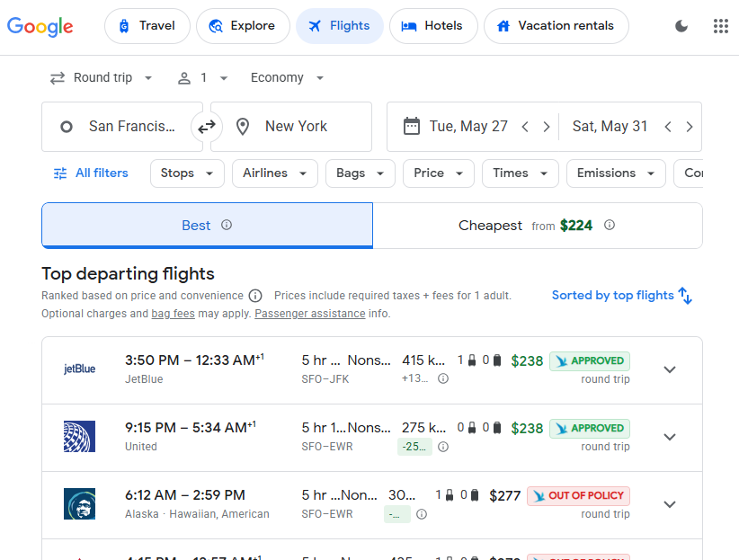This screenshot has width=739, height=560.
Task: Switch to the Hotels tab
Action: pyautogui.click(x=432, y=26)
